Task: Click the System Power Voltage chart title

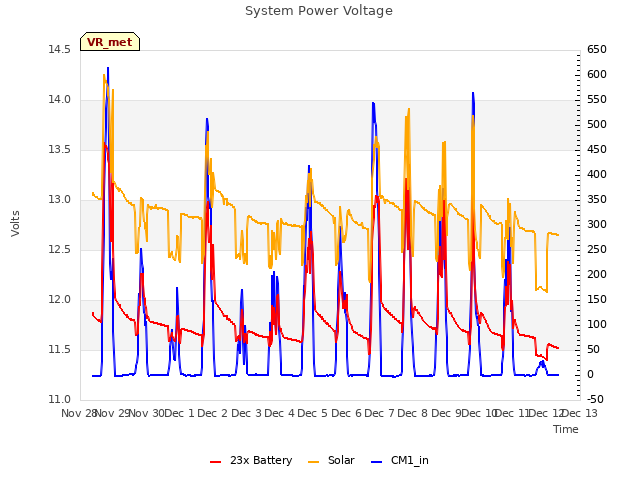Action: click(319, 11)
